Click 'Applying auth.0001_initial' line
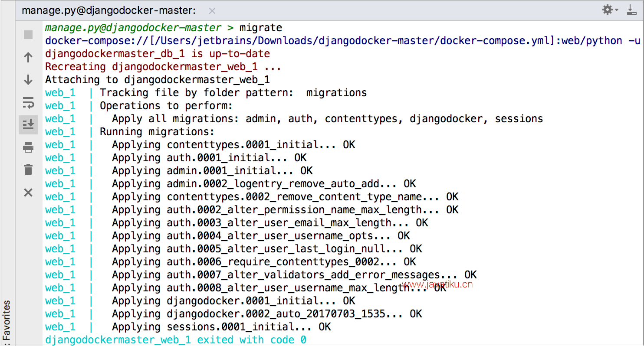This screenshot has height=346, width=644. coord(176,158)
